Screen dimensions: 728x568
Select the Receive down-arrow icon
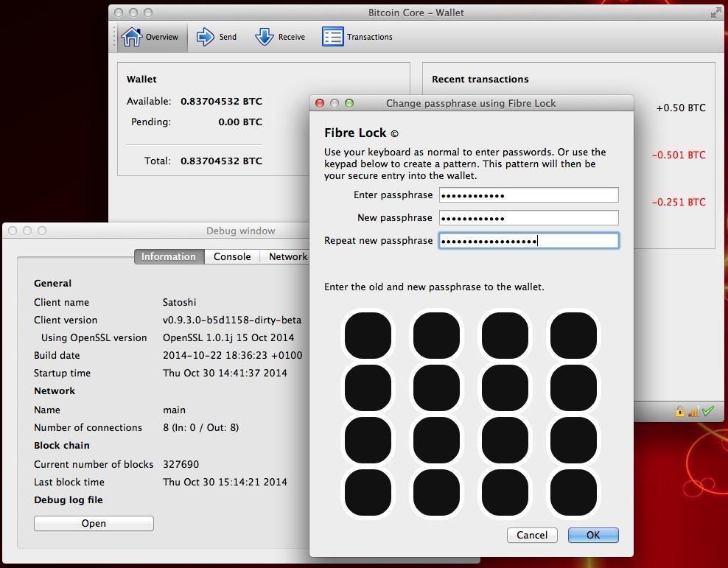point(265,37)
